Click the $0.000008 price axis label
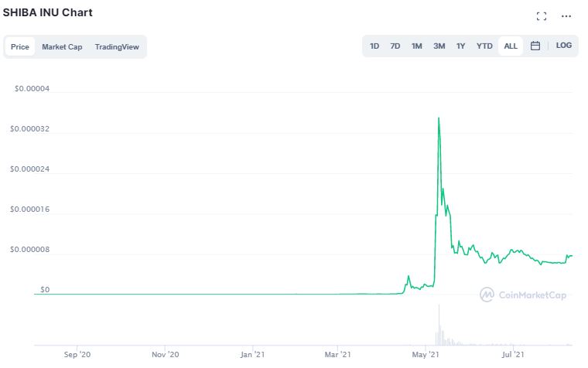 pyautogui.click(x=29, y=249)
